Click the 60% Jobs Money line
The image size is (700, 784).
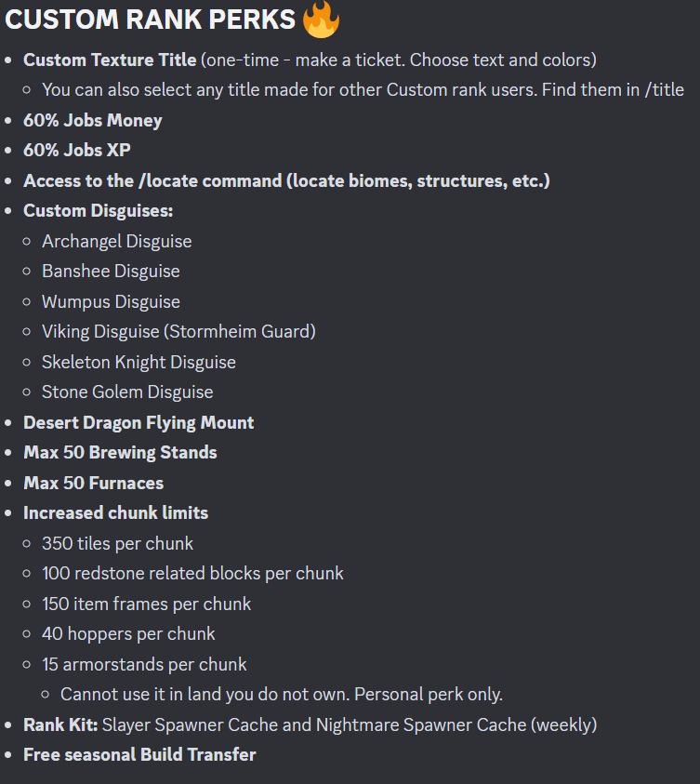[93, 121]
